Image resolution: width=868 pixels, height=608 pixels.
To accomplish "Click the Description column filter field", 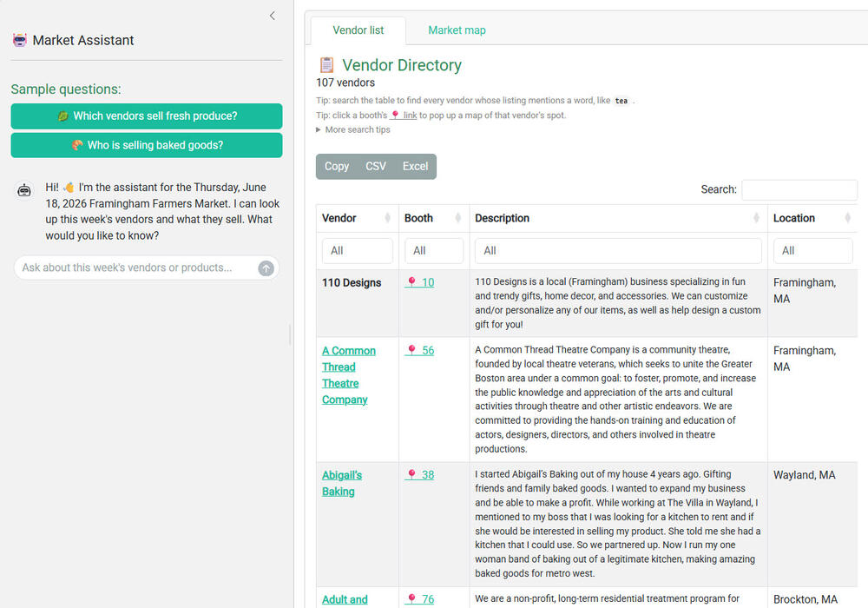I will point(618,251).
